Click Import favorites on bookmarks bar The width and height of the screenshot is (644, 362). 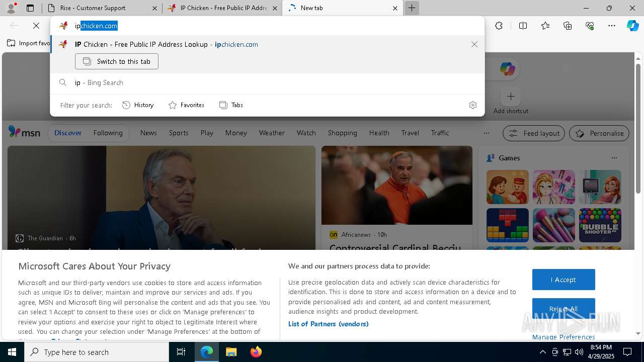(x=29, y=43)
